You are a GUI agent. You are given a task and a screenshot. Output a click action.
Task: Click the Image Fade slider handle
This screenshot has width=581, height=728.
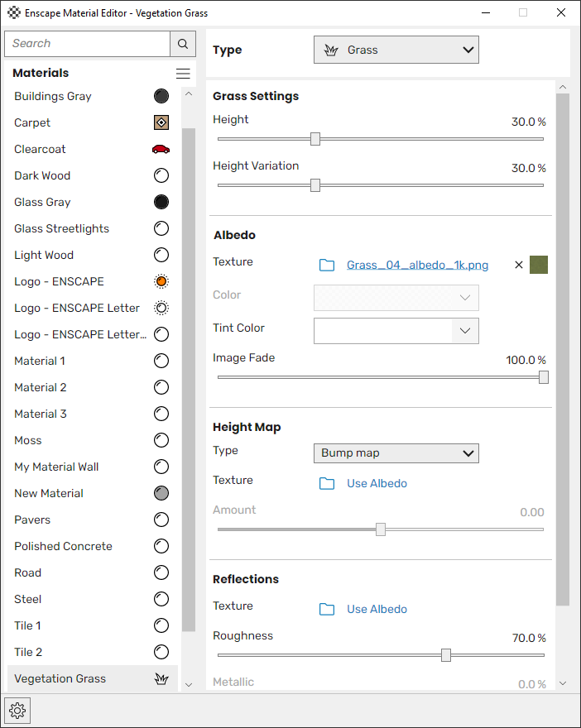coord(544,377)
